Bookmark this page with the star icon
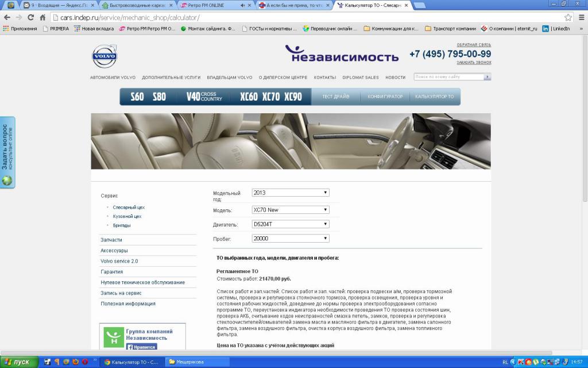This screenshot has height=368, width=588. (568, 17)
